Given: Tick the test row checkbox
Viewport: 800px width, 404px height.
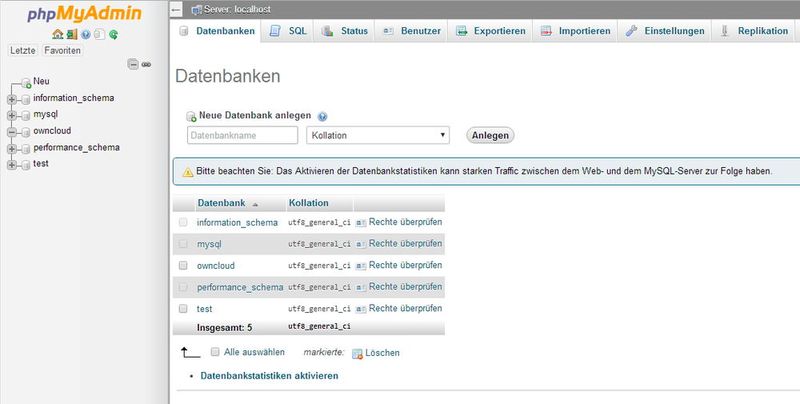Looking at the screenshot, I should [183, 309].
